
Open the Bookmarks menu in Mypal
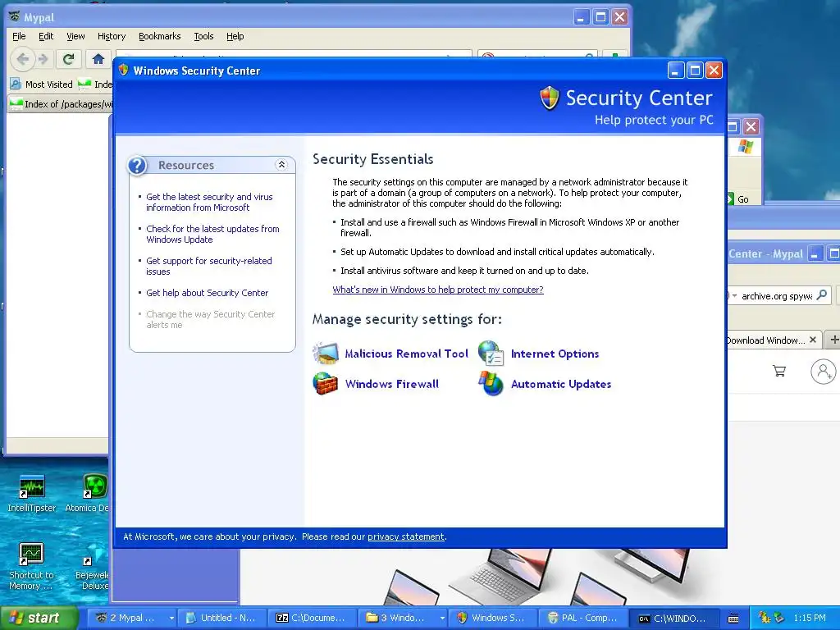pos(160,36)
